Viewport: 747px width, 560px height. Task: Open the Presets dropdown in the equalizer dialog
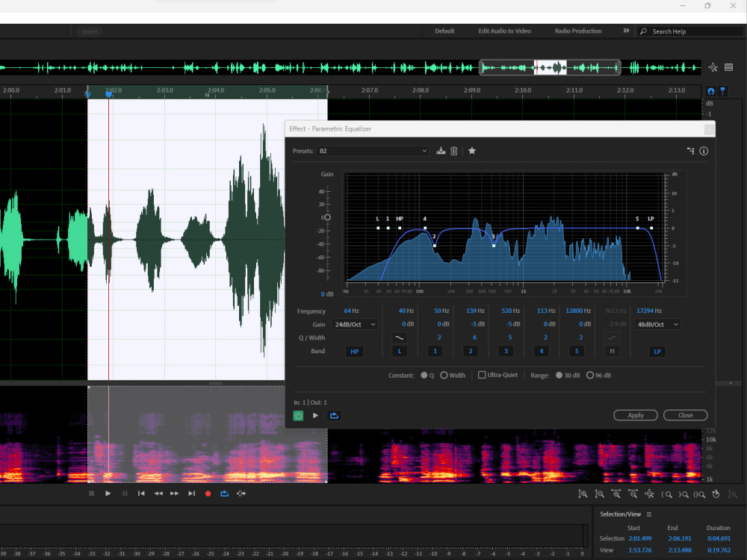pyautogui.click(x=373, y=150)
